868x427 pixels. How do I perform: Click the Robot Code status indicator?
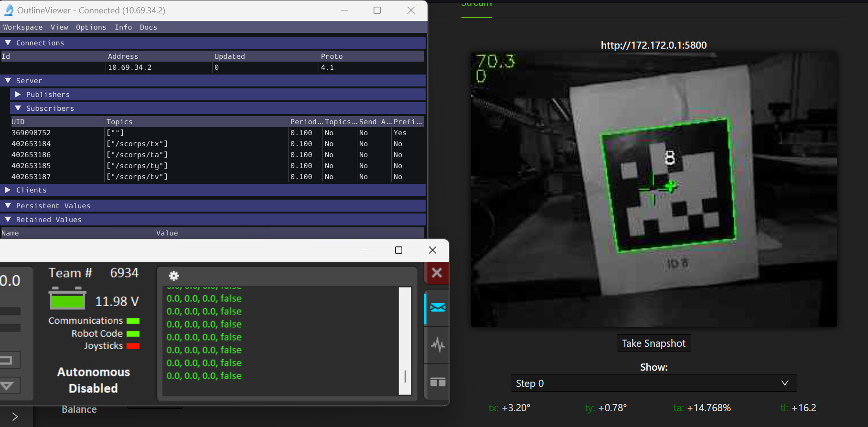(133, 334)
